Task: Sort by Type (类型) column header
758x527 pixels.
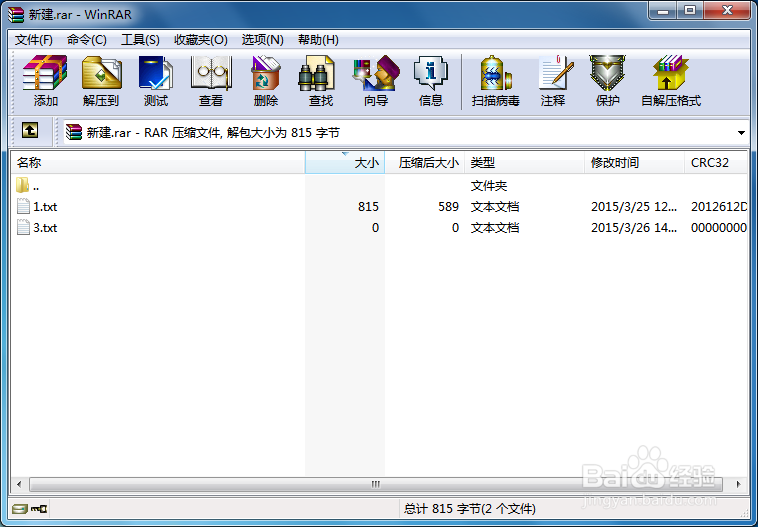Action: tap(525, 162)
